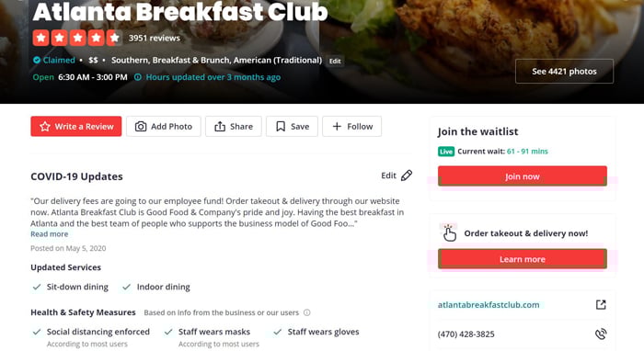
Task: Click the tap-hand icon for Order takeout
Action: (x=449, y=232)
